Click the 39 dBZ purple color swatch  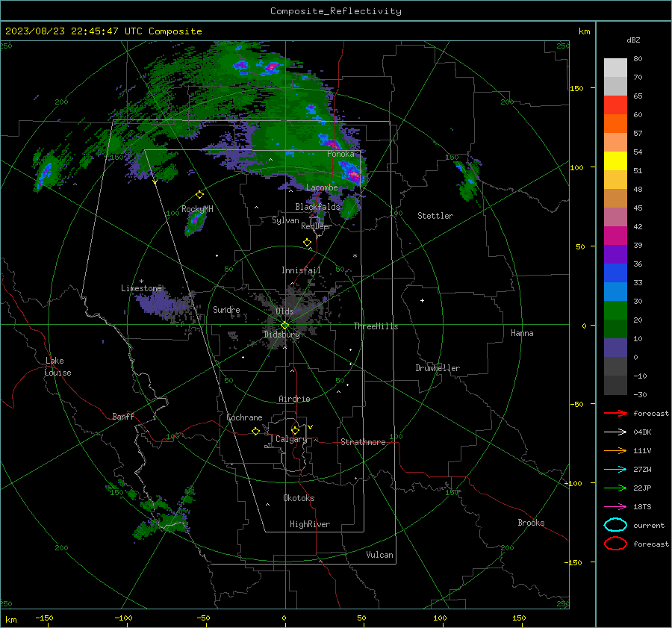615,254
